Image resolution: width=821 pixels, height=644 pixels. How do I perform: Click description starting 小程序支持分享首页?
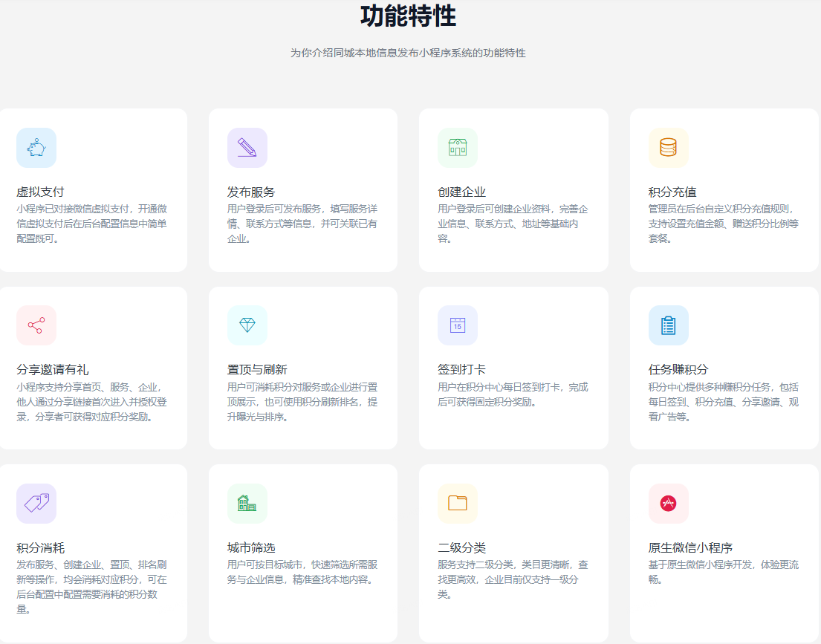tap(91, 402)
